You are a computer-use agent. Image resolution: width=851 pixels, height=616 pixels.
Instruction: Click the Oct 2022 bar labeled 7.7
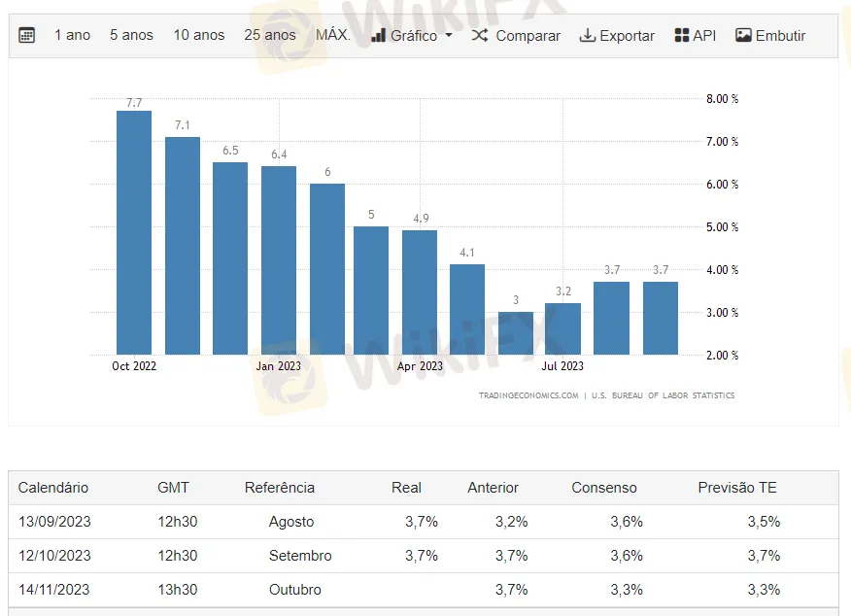pos(134,233)
